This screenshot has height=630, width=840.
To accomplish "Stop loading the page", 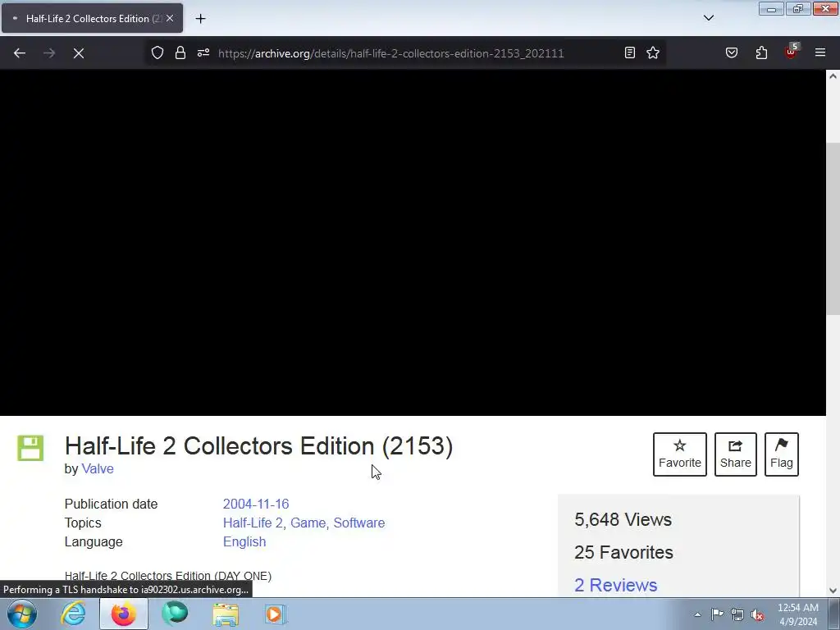I will [79, 53].
